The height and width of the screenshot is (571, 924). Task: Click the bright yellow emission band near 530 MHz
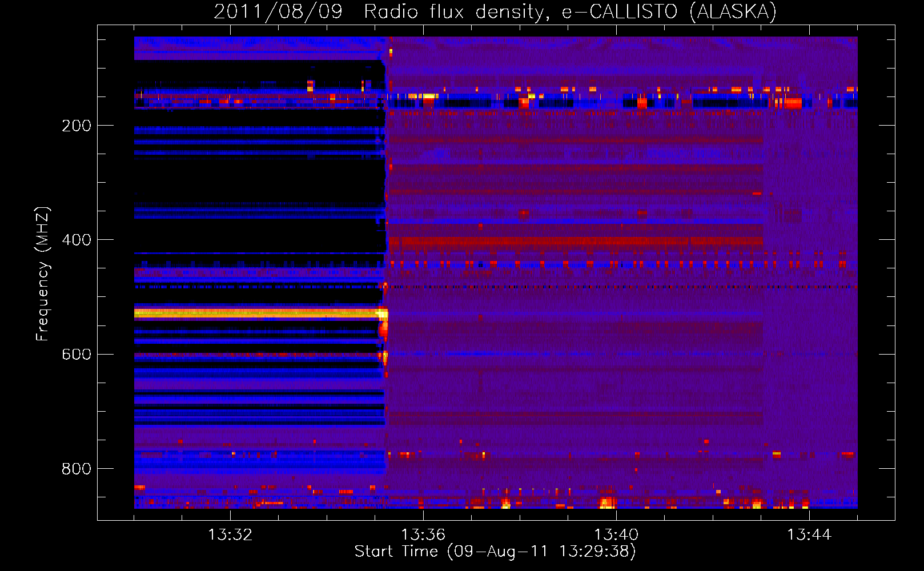coord(260,313)
